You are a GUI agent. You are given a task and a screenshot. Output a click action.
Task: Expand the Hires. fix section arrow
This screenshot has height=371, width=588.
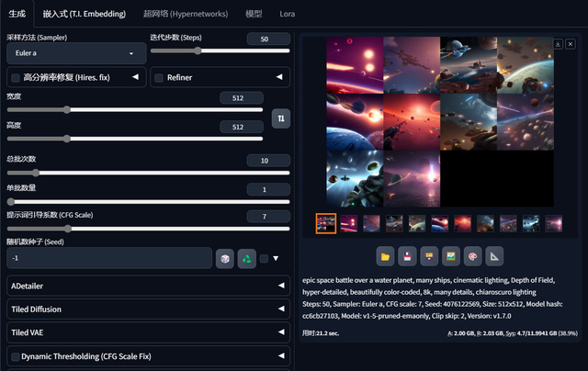click(135, 77)
